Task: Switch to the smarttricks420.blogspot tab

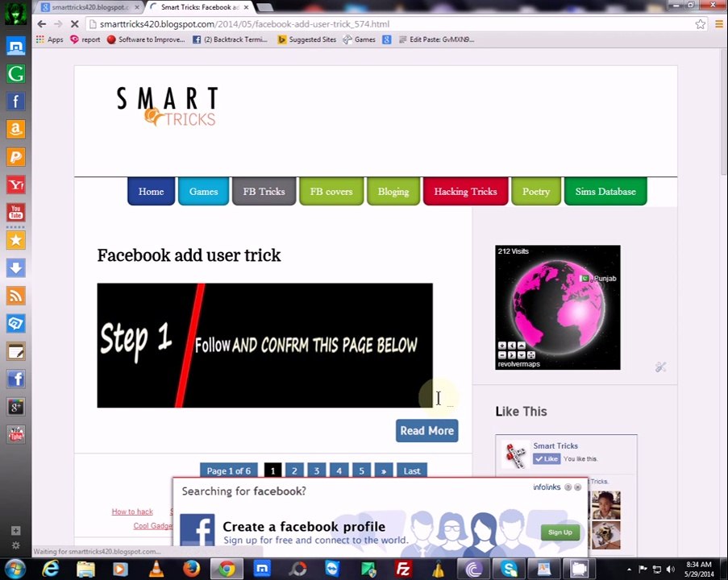Action: [x=90, y=7]
